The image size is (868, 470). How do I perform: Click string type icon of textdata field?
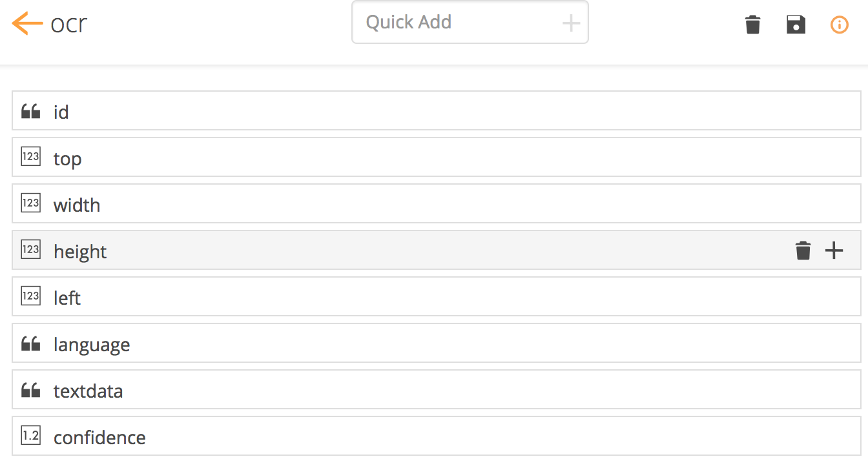click(x=31, y=390)
